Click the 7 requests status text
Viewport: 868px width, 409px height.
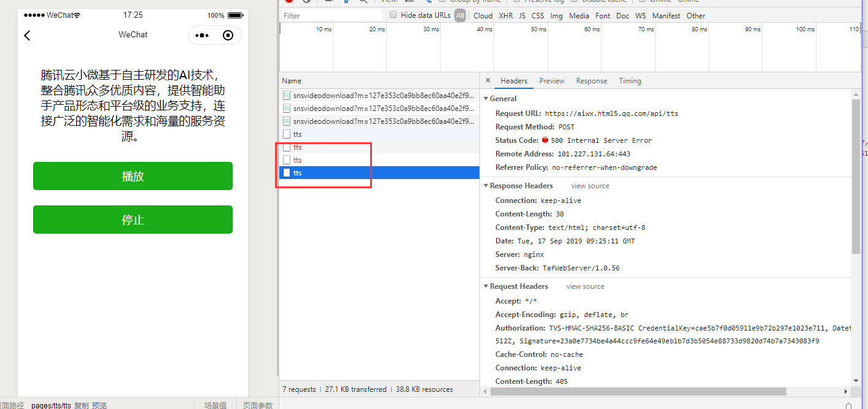[x=299, y=389]
